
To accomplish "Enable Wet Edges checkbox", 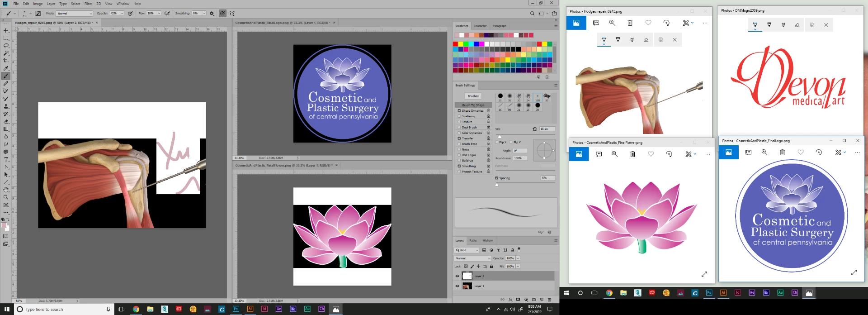I will click(459, 155).
